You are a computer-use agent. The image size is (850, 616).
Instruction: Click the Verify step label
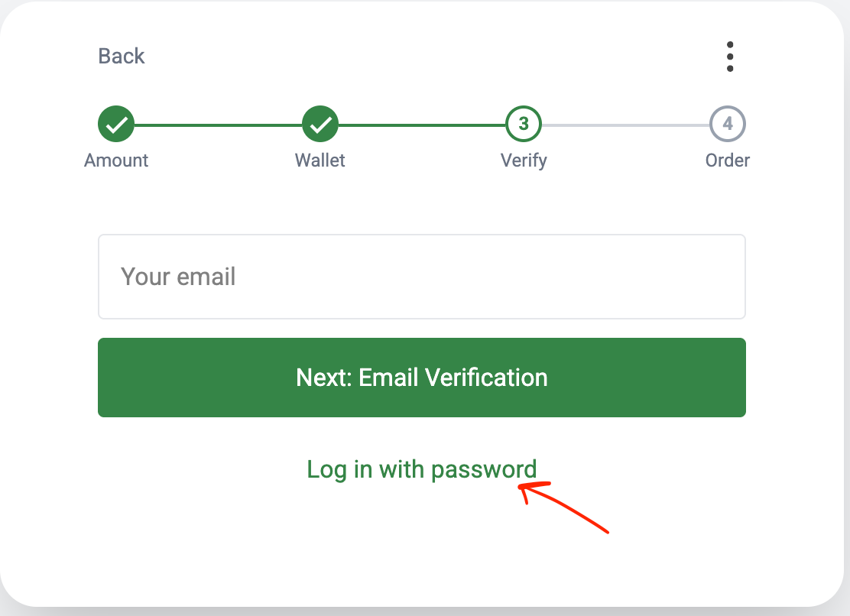[524, 160]
